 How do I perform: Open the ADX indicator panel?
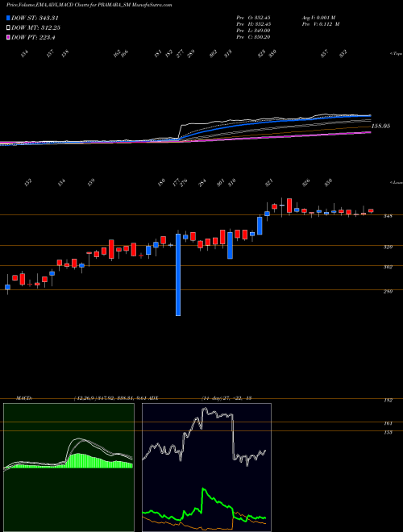[x=206, y=468]
